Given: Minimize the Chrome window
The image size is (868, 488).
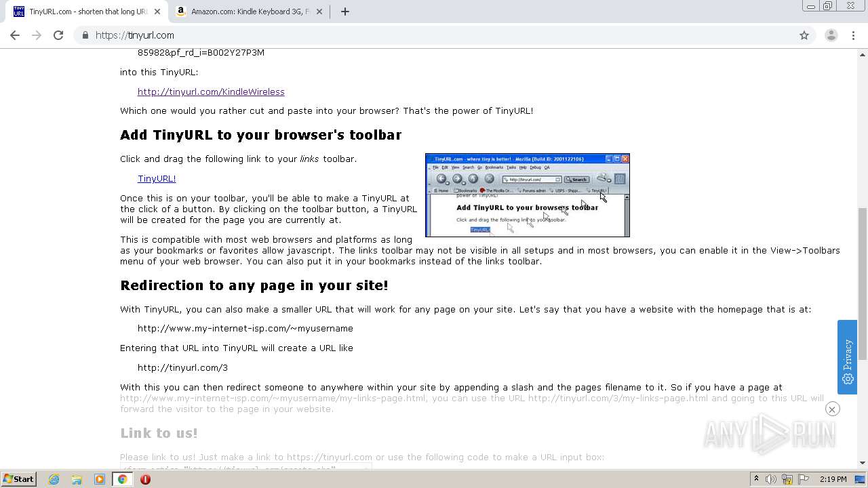Looking at the screenshot, I should pos(810,6).
